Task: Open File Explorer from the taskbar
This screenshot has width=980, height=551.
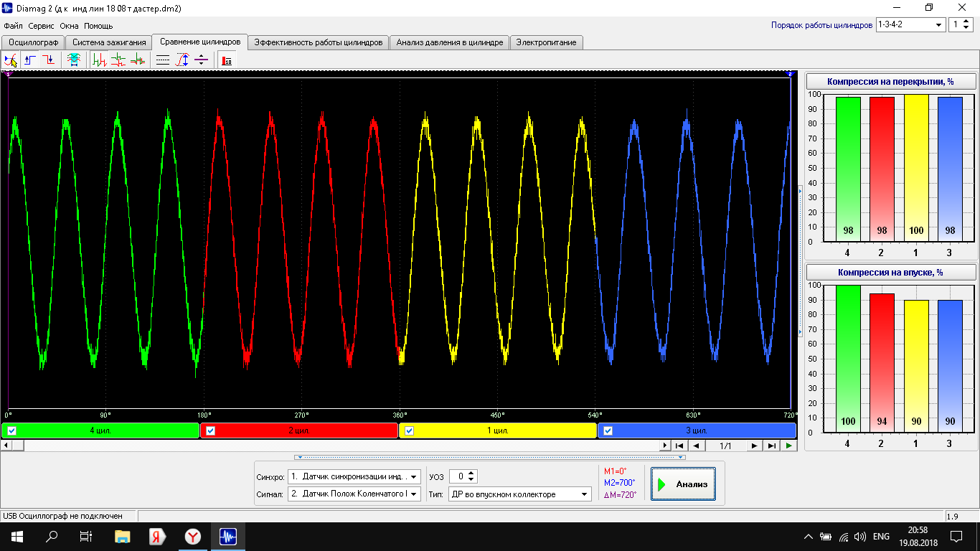Action: pos(123,536)
